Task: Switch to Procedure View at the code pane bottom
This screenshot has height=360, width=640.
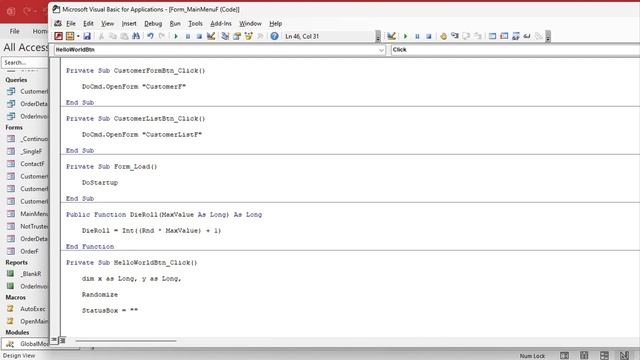Action: [54, 340]
